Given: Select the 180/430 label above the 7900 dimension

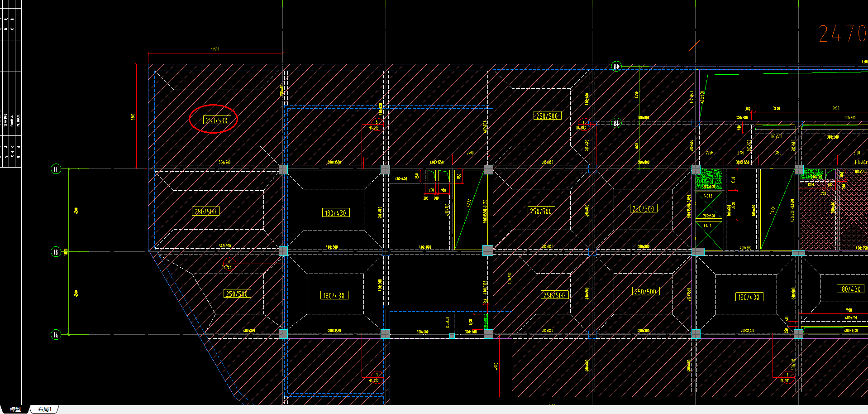Looking at the screenshot, I should [x=850, y=289].
